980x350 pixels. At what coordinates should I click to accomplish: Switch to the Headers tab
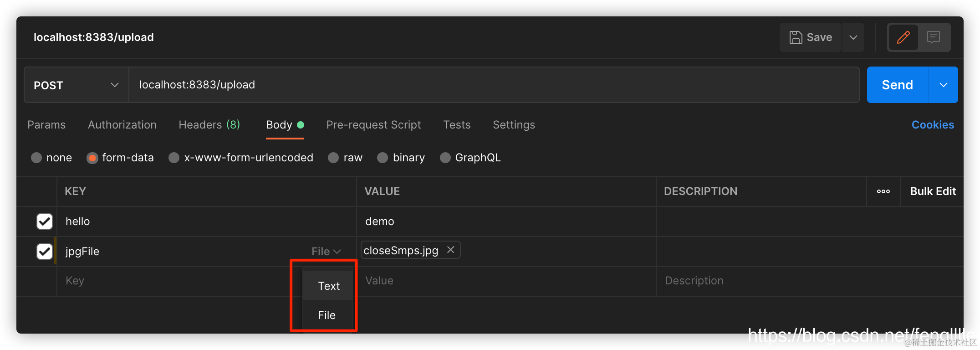coord(209,125)
